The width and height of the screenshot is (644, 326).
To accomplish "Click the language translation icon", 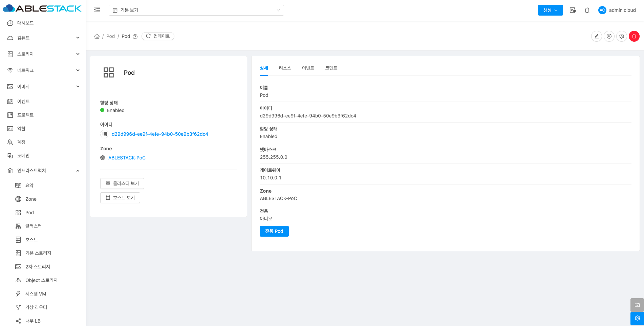I will coord(573,10).
